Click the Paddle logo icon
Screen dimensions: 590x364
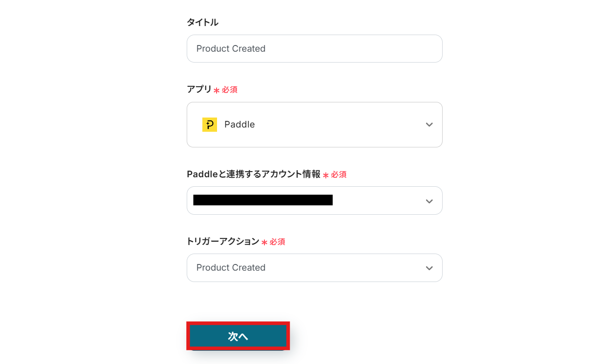click(x=209, y=125)
